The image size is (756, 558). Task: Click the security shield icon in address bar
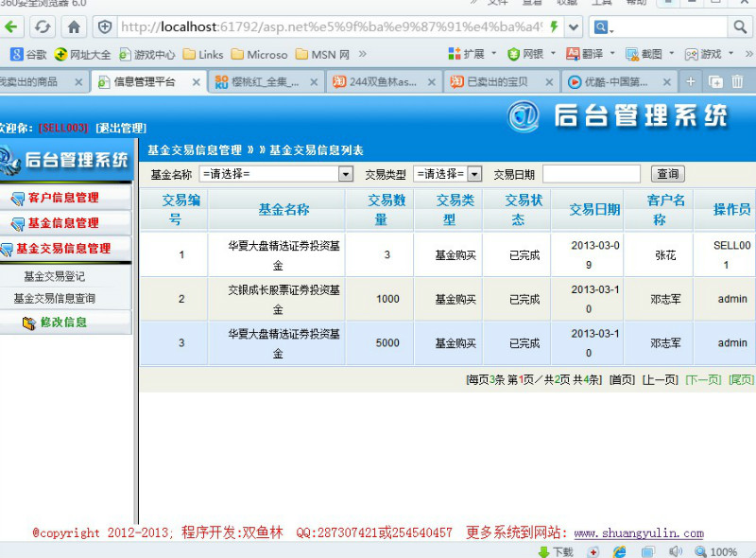pyautogui.click(x=105, y=26)
